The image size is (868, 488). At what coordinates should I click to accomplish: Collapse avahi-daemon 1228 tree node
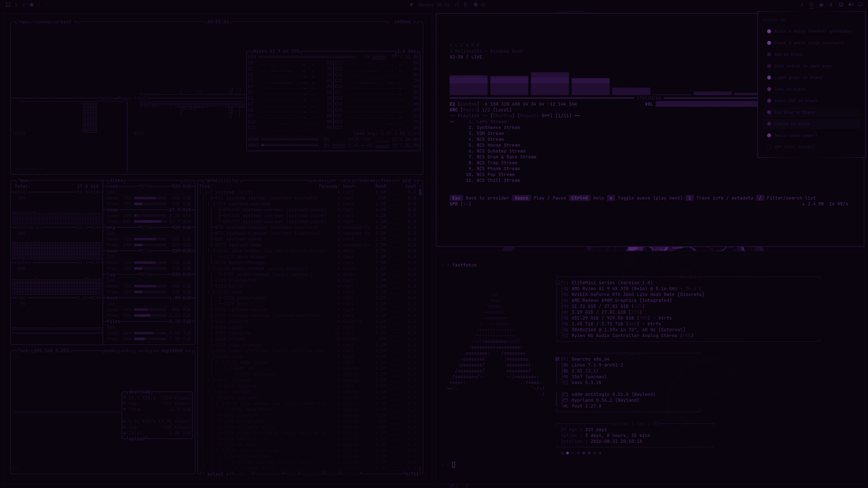tap(211, 269)
